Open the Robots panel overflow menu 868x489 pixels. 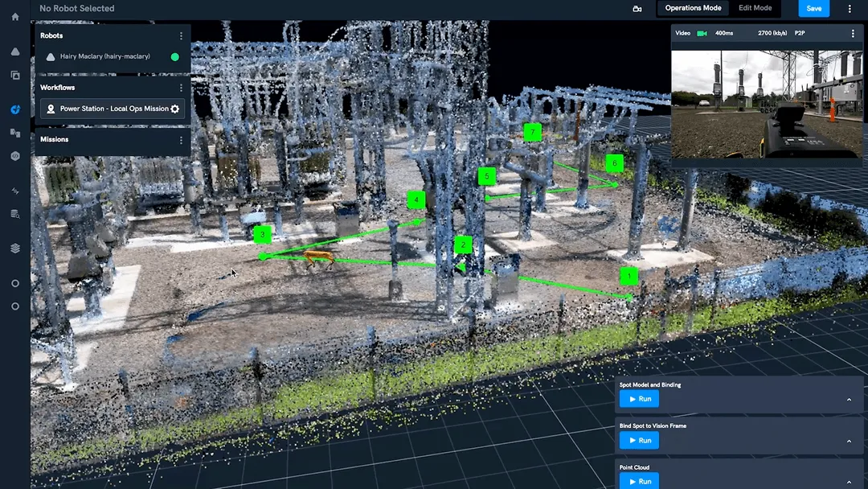181,35
